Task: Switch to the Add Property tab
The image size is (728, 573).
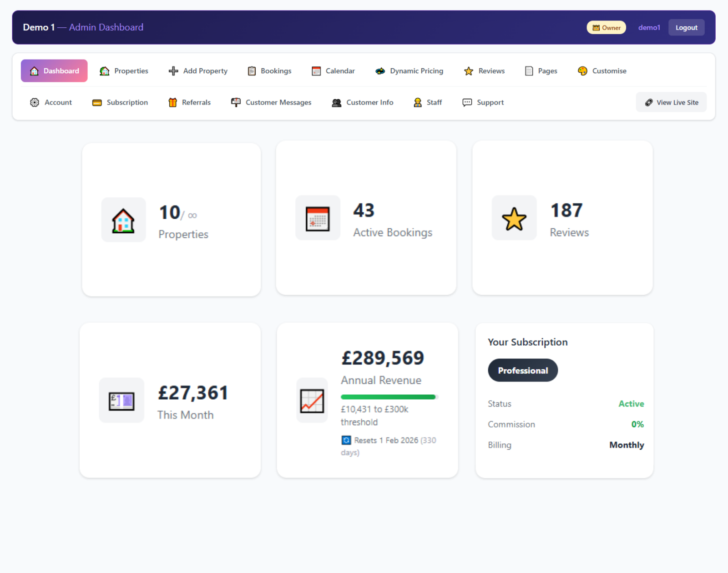Action: pos(198,71)
